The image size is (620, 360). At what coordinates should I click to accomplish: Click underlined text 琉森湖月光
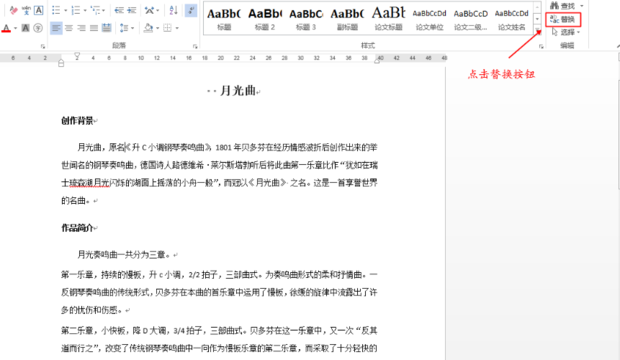pyautogui.click(x=89, y=183)
